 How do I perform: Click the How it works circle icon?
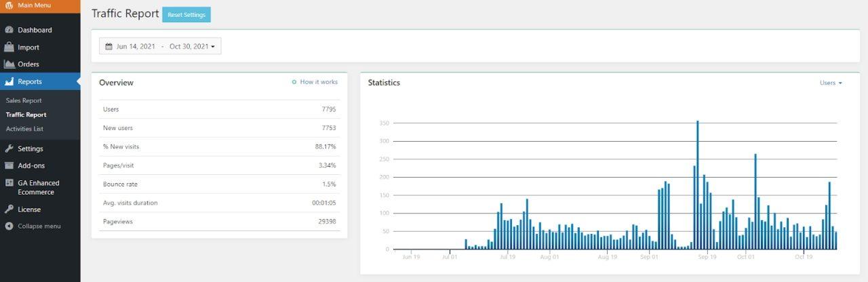294,82
